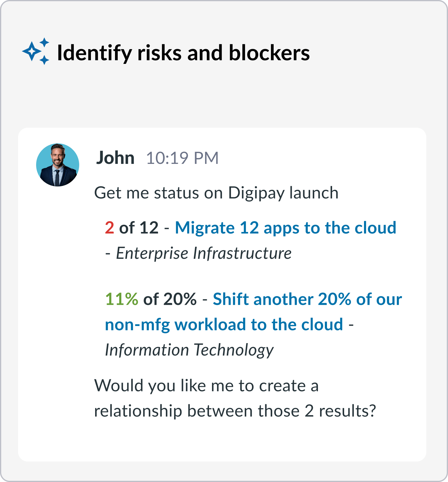448x482 pixels.
Task: Click "relationship between those 2 results?" text
Action: (x=235, y=411)
